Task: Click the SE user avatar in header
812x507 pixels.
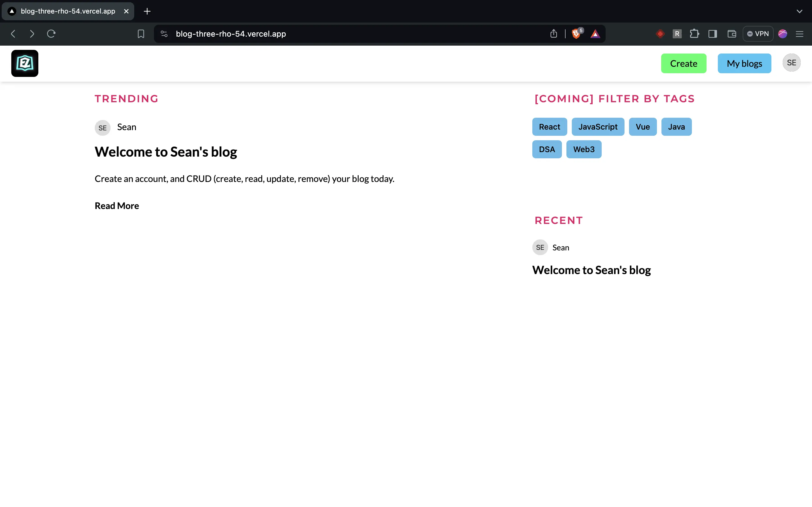Action: tap(791, 63)
